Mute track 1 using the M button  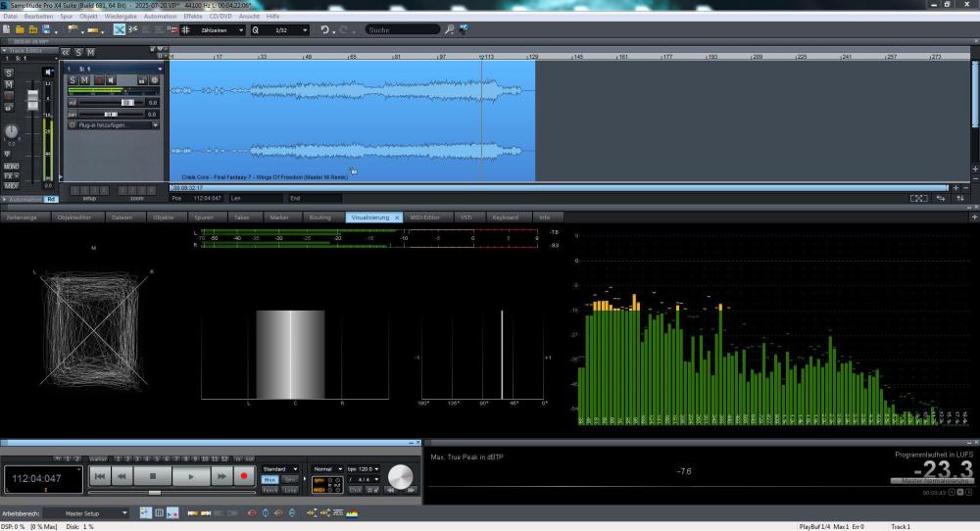click(85, 80)
